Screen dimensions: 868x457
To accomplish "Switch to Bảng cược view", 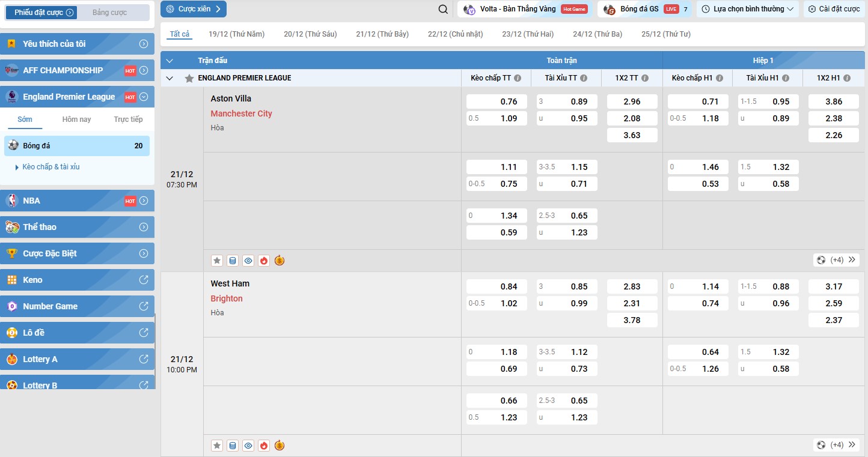I will 110,13.
